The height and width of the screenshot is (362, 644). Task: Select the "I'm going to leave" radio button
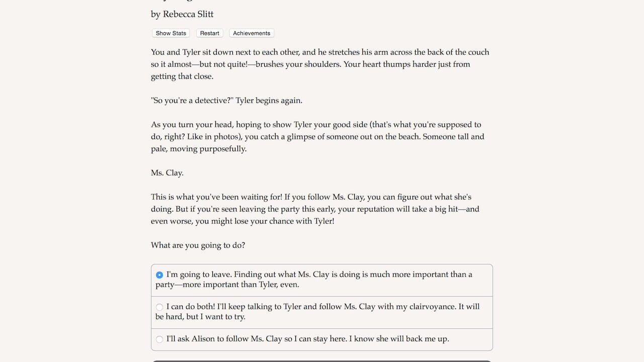[159, 275]
